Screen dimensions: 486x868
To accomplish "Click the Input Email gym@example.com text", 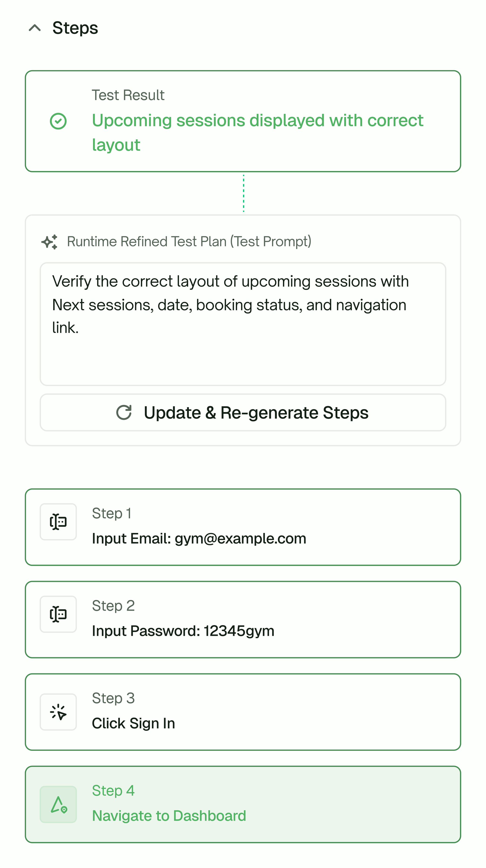I will pyautogui.click(x=199, y=538).
